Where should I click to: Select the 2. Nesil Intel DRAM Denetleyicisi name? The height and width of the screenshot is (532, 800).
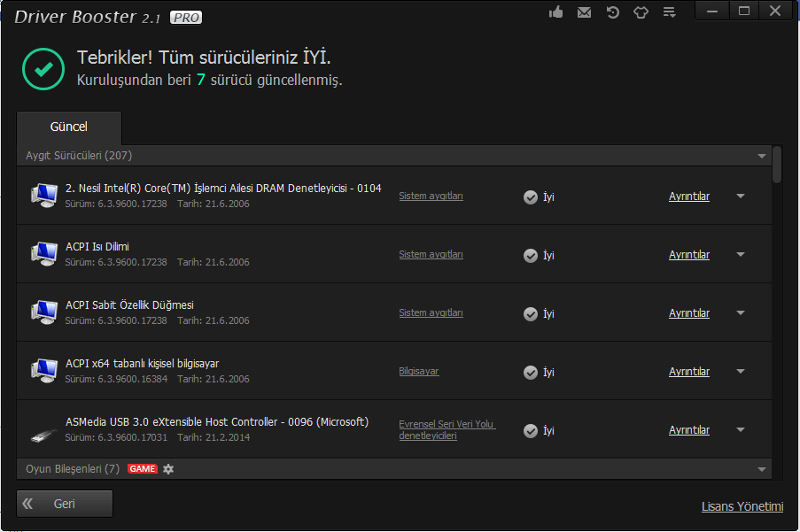click(223, 189)
